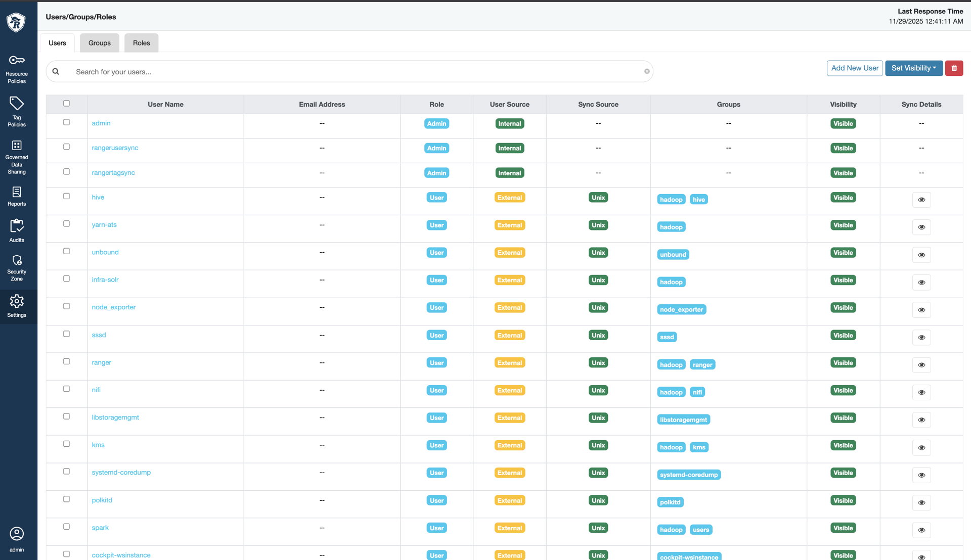
Task: View sync details for hive user
Action: [921, 200]
